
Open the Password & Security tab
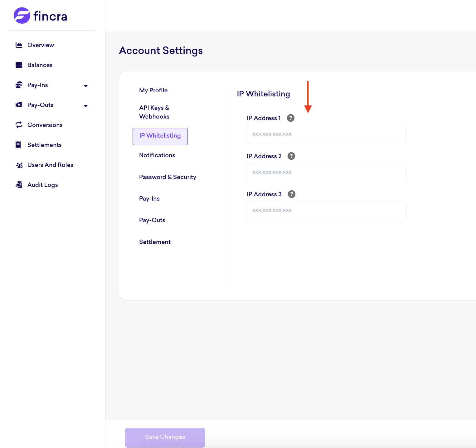[x=168, y=177]
